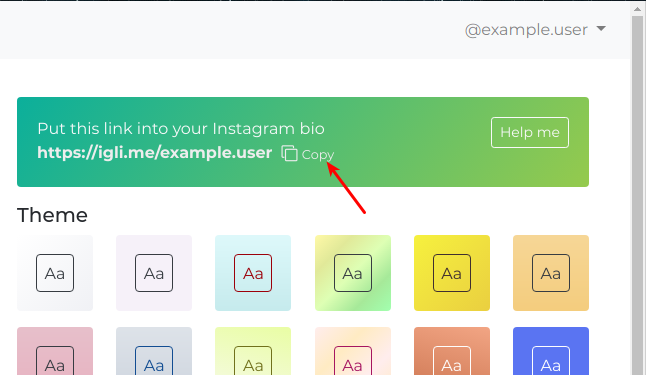Select the peach orange theme swatch
Screen dimensions: 646x375
551,273
